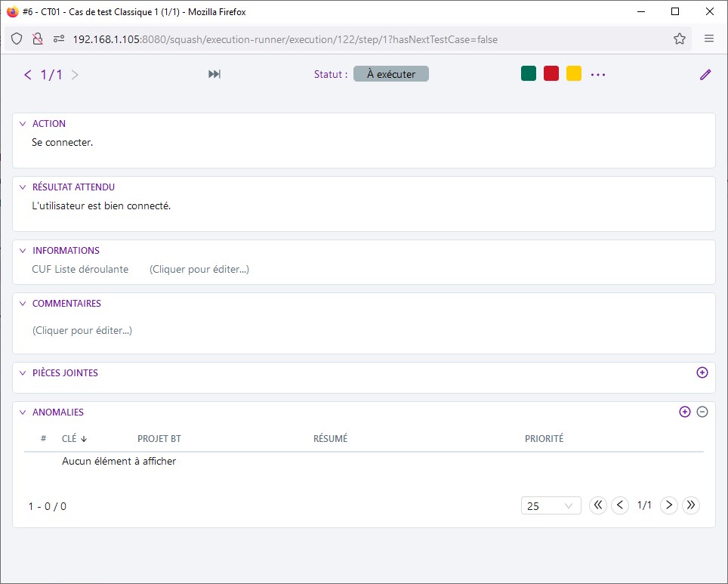728x584 pixels.
Task: Go to the previous step arrow
Action: pos(28,74)
